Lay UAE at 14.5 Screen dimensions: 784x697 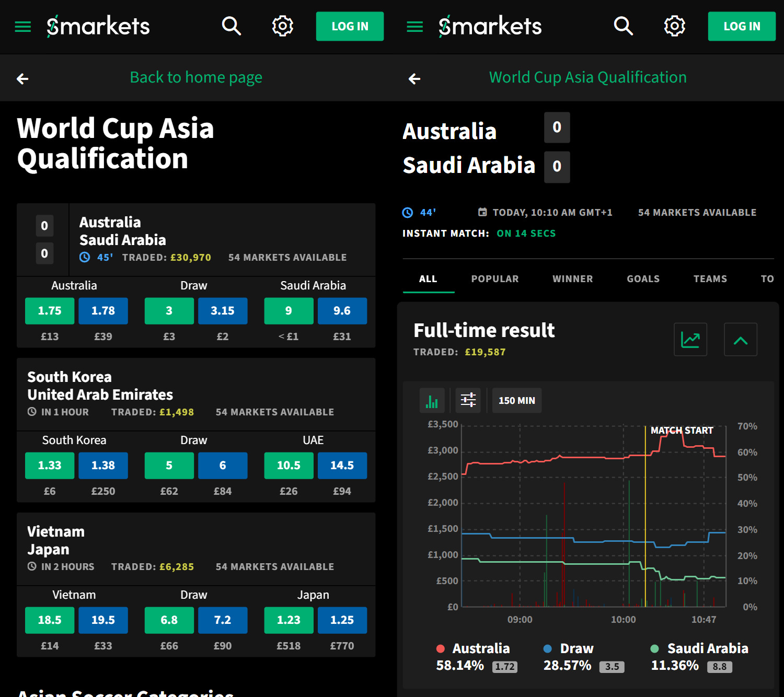tap(342, 466)
